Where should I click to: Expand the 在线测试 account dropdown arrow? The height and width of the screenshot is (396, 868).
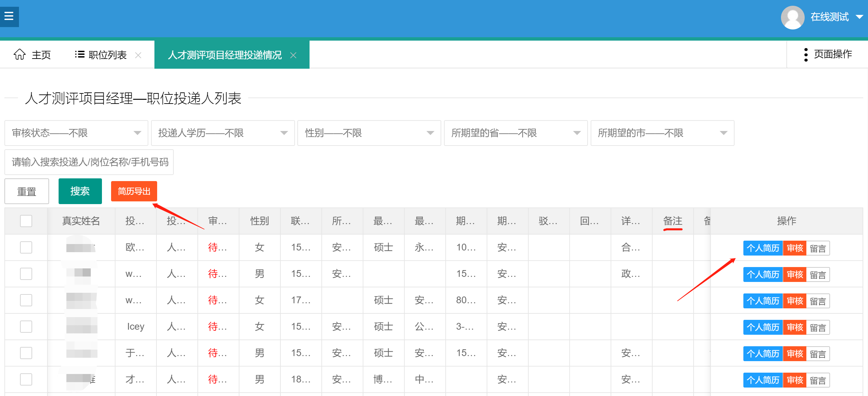coord(860,17)
